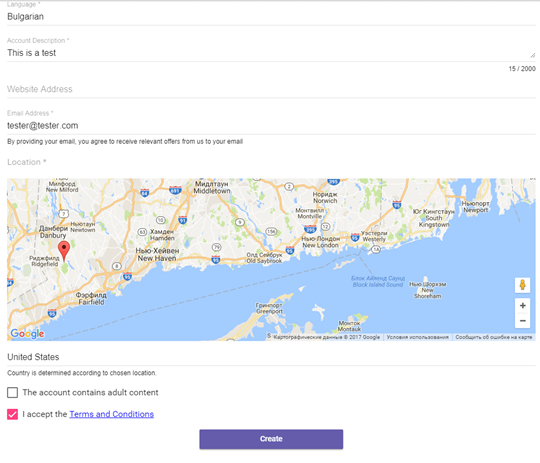The height and width of the screenshot is (463, 540).
Task: Open map terms of use link
Action: tap(417, 337)
